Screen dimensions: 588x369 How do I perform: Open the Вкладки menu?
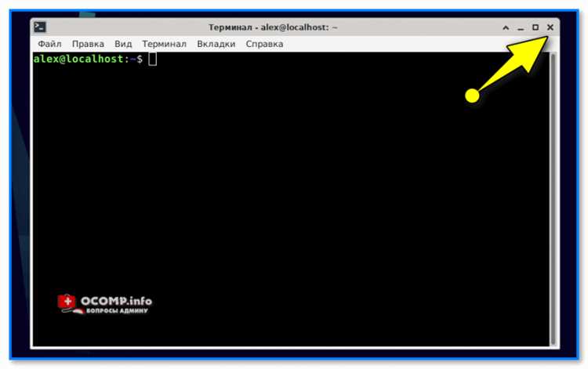coord(216,44)
